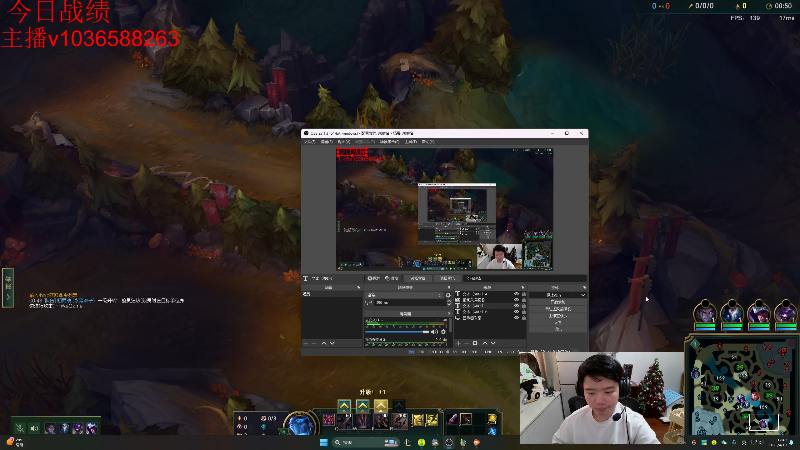Open Help menu at end of OBS menu bar

428,141
